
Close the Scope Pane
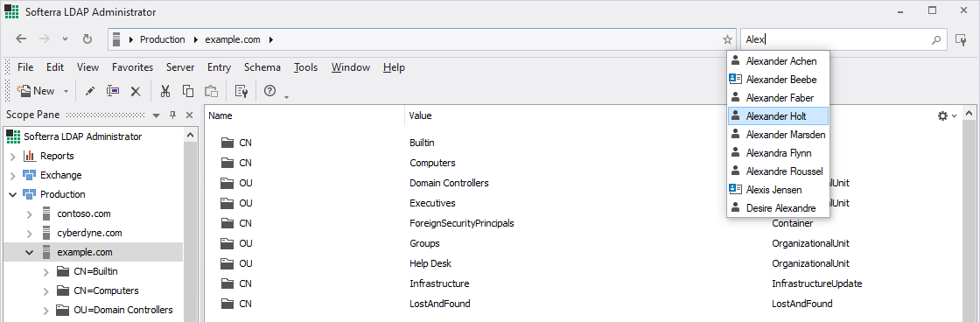tap(189, 115)
